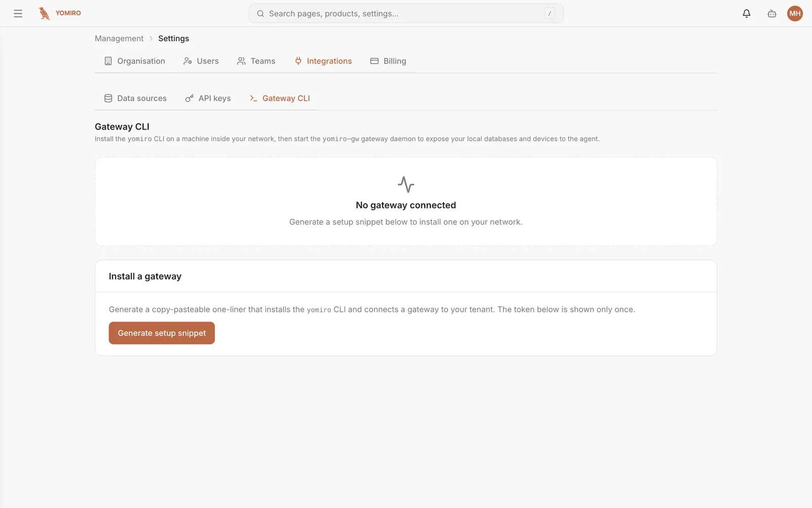Click the 'Generate a setup snippet below' text
The width and height of the screenshot is (812, 508).
point(406,222)
